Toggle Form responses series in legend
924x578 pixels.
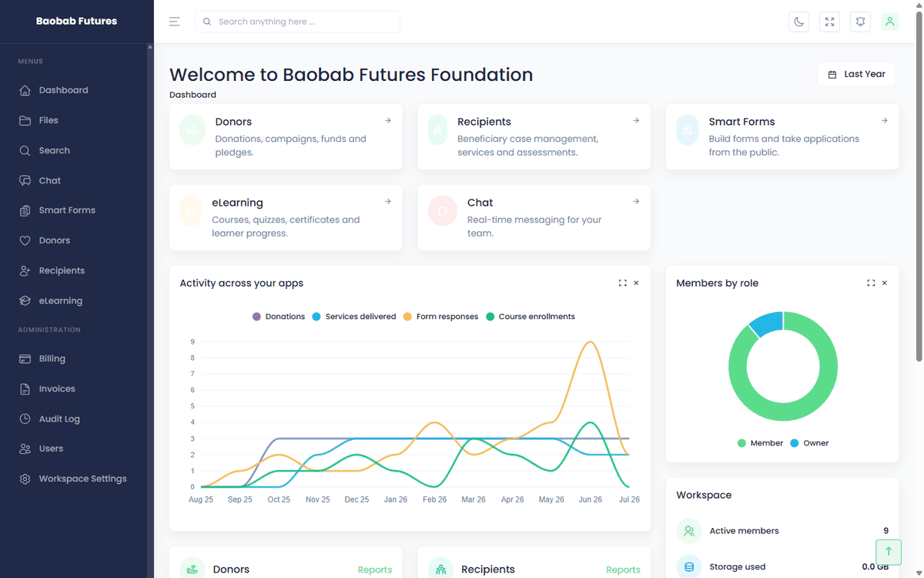[x=440, y=317]
